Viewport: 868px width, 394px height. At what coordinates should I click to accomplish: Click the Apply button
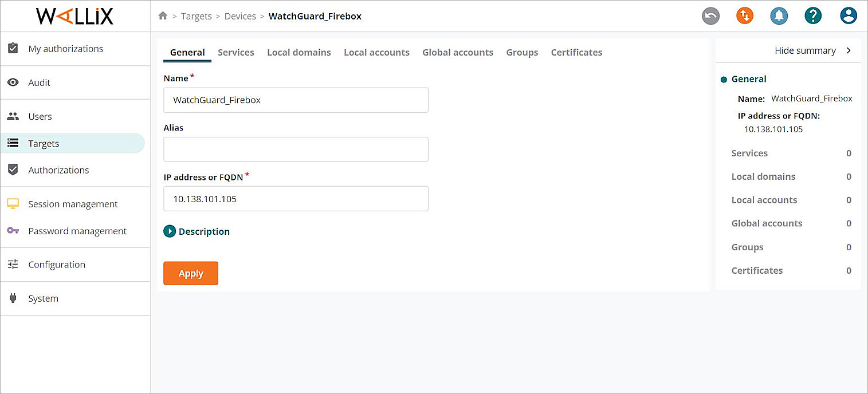[x=190, y=273]
